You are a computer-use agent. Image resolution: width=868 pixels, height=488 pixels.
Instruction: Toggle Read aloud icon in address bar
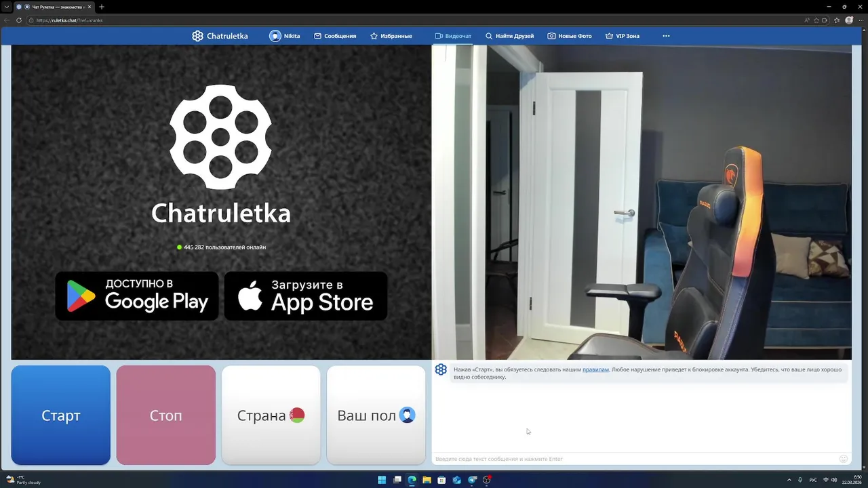806,20
